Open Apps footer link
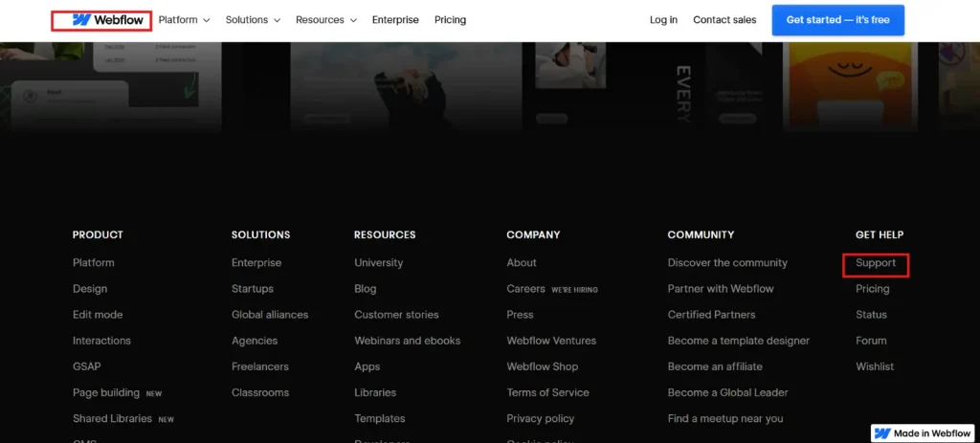The image size is (980, 443). (367, 366)
